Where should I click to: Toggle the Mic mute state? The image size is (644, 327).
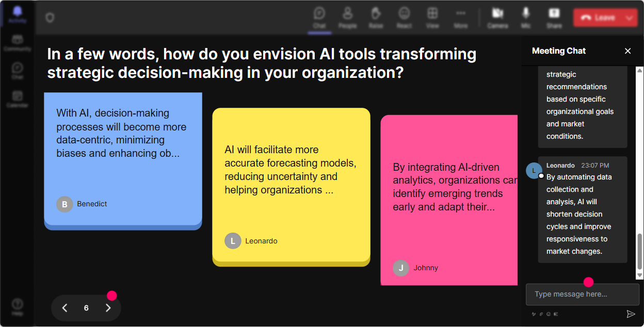click(x=526, y=18)
